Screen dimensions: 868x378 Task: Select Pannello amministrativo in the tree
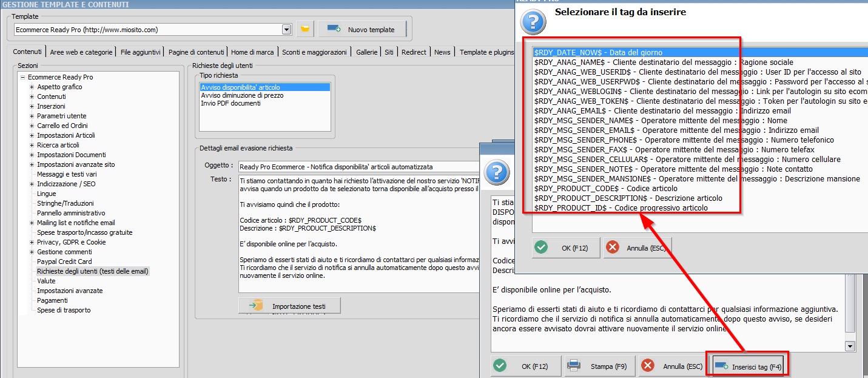(71, 213)
